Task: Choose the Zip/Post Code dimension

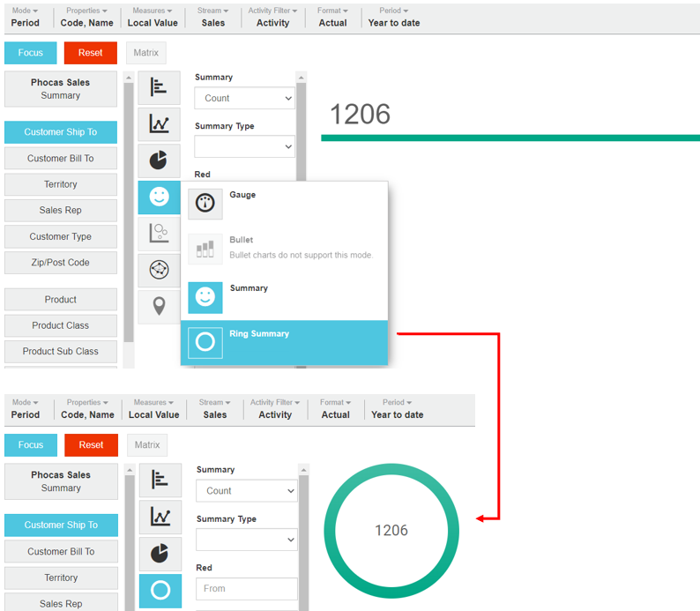Action: [x=61, y=263]
